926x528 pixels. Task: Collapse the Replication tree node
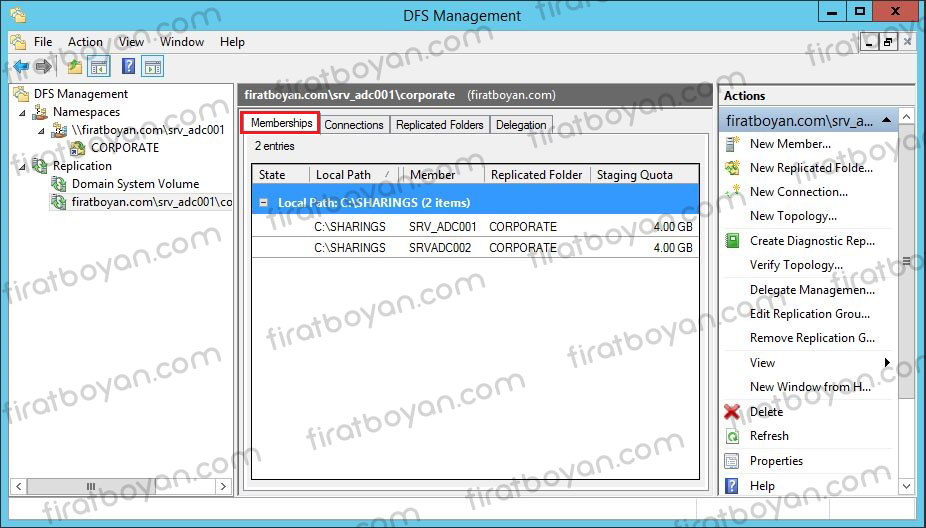click(23, 167)
